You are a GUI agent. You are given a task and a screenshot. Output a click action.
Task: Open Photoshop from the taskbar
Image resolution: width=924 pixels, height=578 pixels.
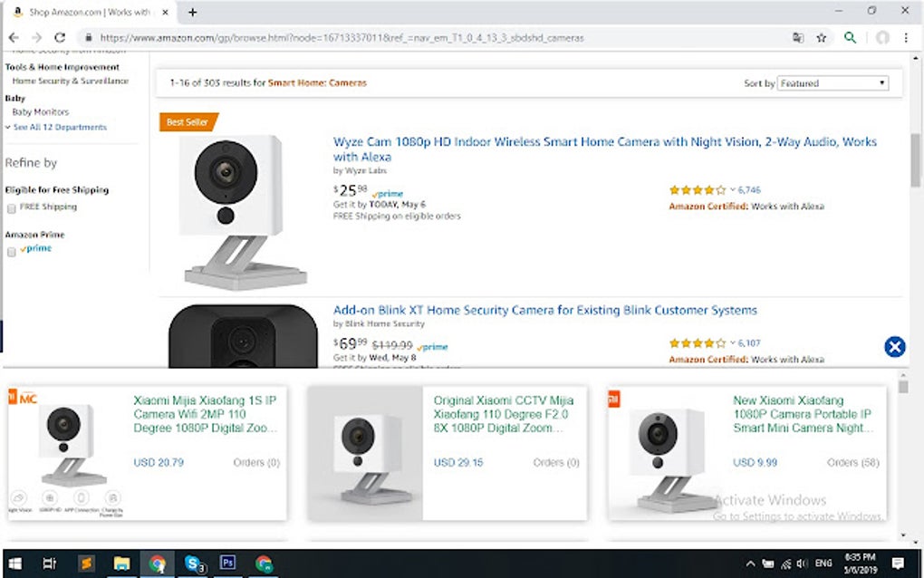228,562
